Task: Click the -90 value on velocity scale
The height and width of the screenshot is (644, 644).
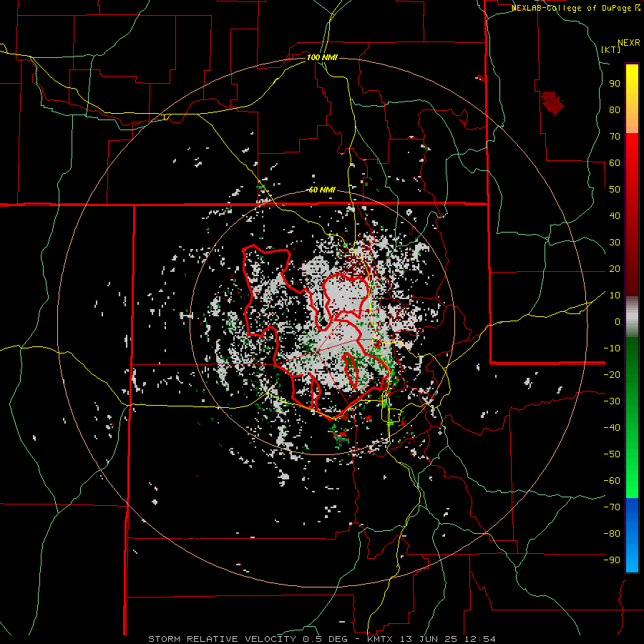Action: [x=612, y=560]
